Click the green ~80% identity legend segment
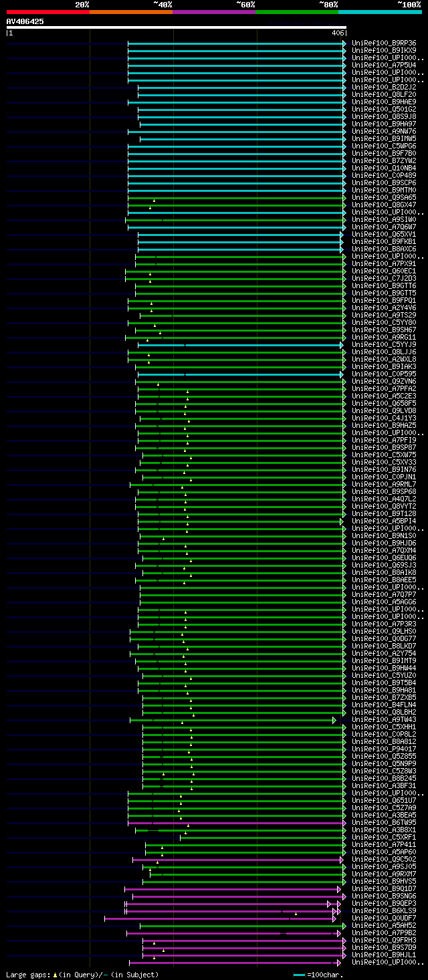Viewport: 428px width, 980px height. point(297,11)
